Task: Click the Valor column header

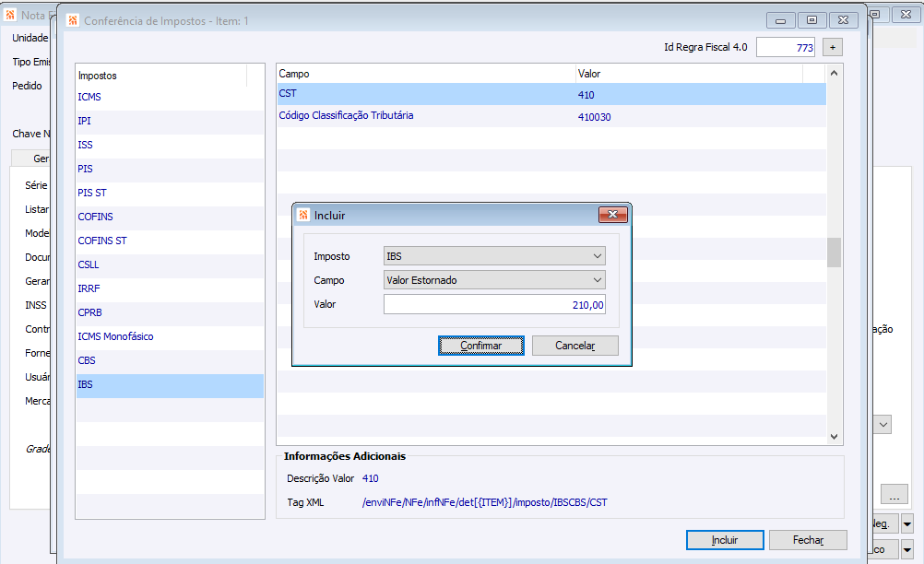Action: (689, 74)
